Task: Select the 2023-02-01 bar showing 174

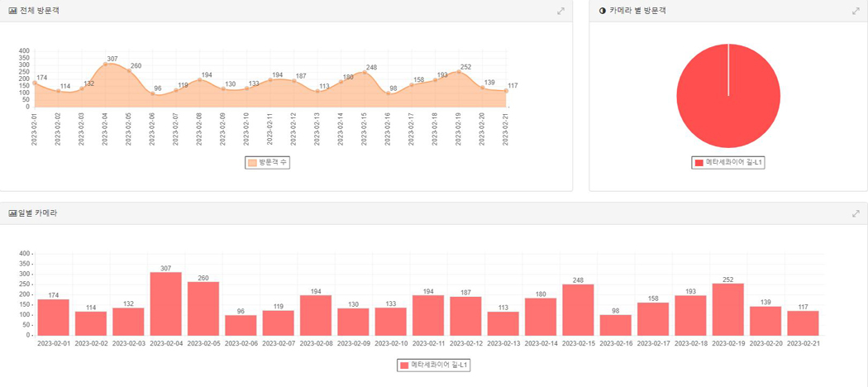Action: click(53, 318)
